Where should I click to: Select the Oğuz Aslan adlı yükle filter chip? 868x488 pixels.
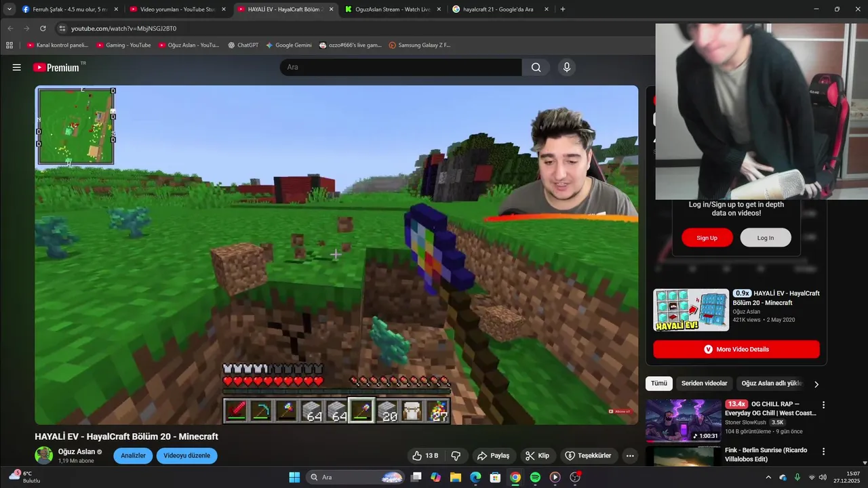pos(772,384)
